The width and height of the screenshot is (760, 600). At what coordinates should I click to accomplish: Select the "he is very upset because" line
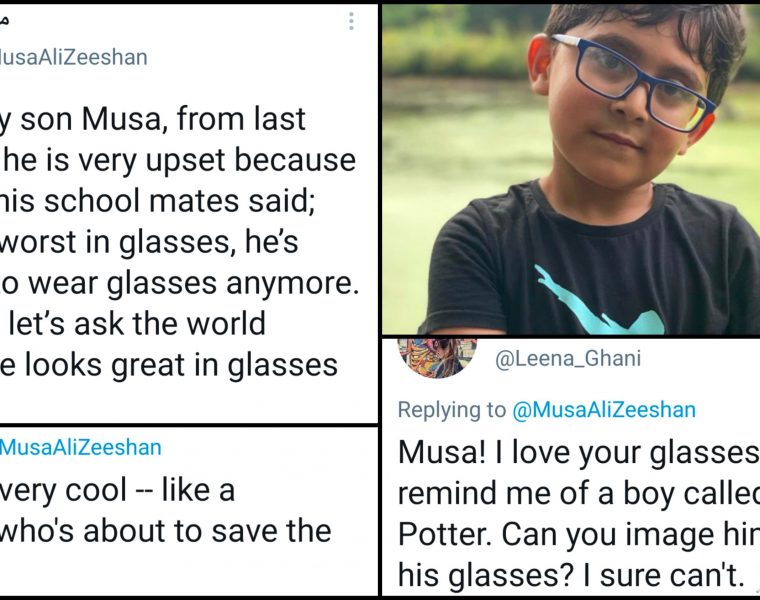176,160
